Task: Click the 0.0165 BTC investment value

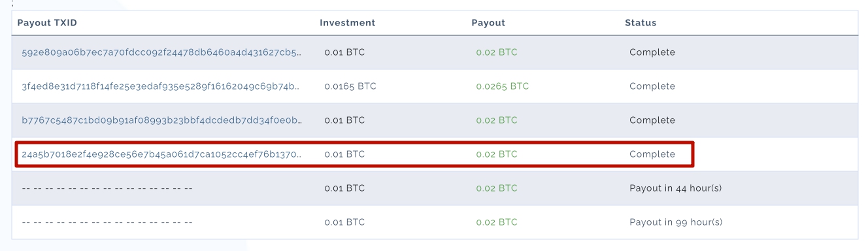Action: pos(350,86)
